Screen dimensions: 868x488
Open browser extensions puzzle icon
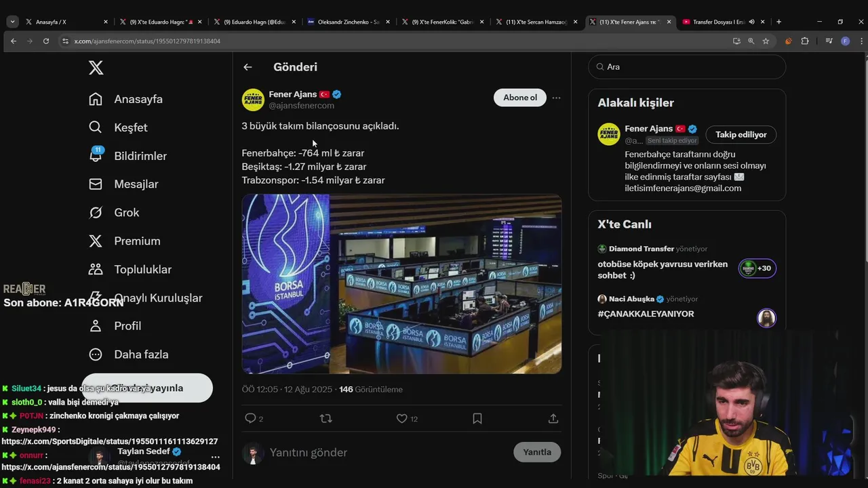tap(805, 41)
